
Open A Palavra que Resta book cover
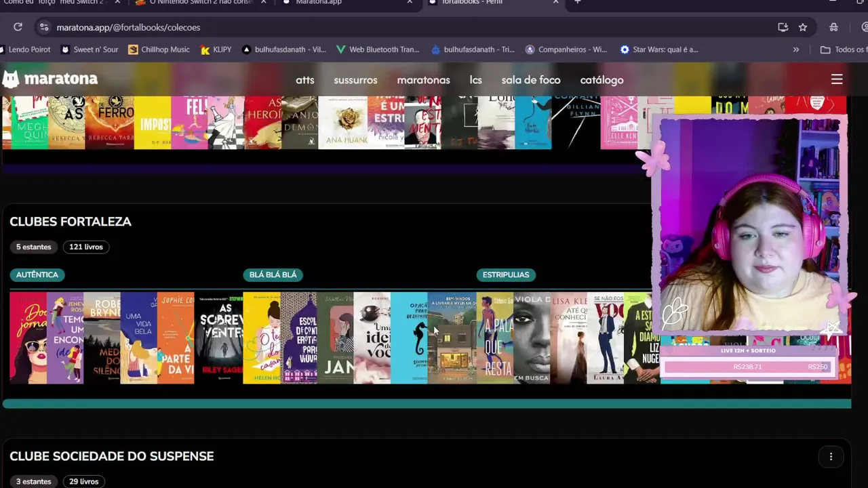point(495,338)
